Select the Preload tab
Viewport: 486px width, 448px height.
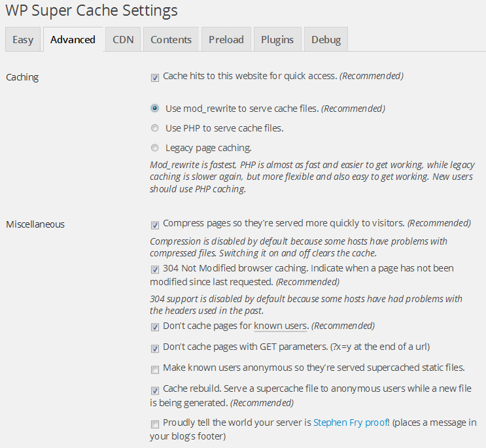click(226, 39)
